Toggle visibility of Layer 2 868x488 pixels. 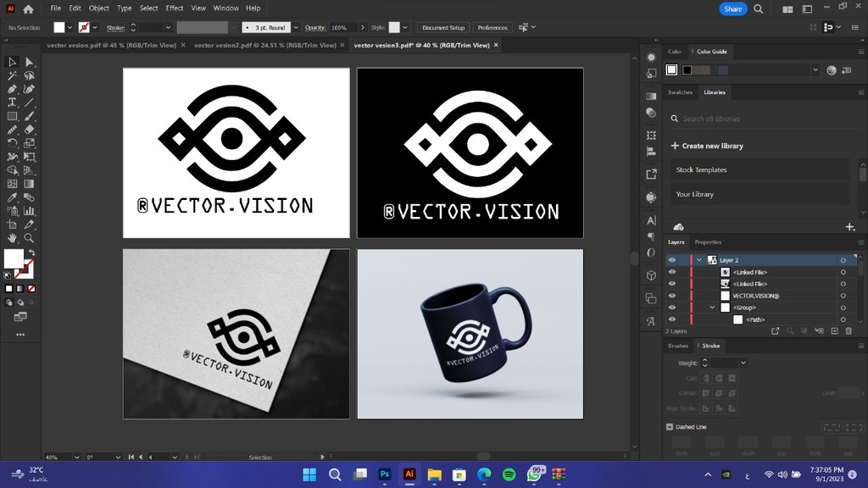[x=672, y=260]
